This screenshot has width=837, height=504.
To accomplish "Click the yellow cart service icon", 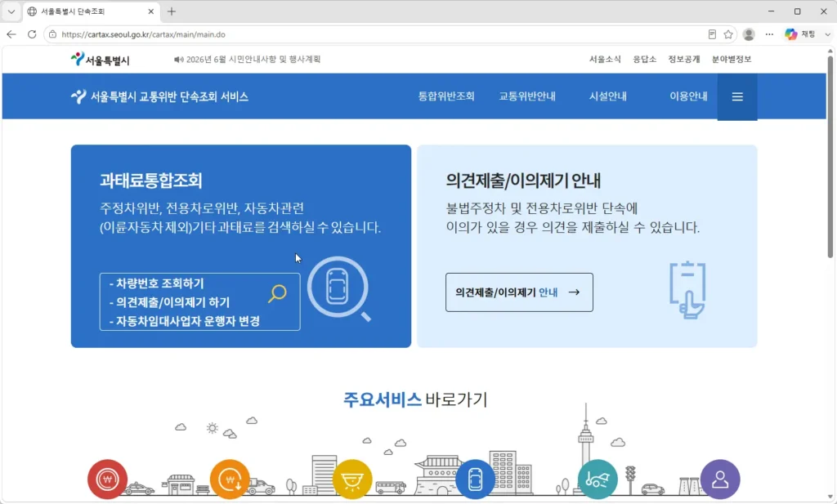I will tap(352, 479).
